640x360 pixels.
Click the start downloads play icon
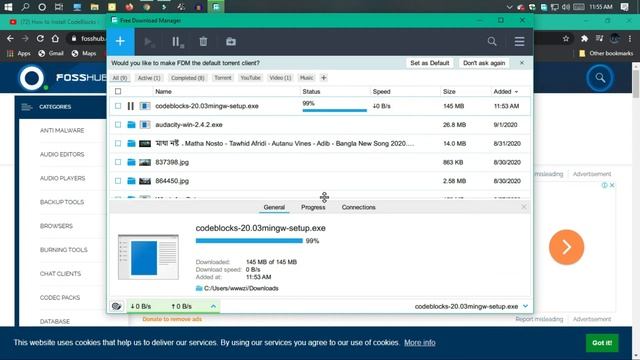click(x=149, y=42)
